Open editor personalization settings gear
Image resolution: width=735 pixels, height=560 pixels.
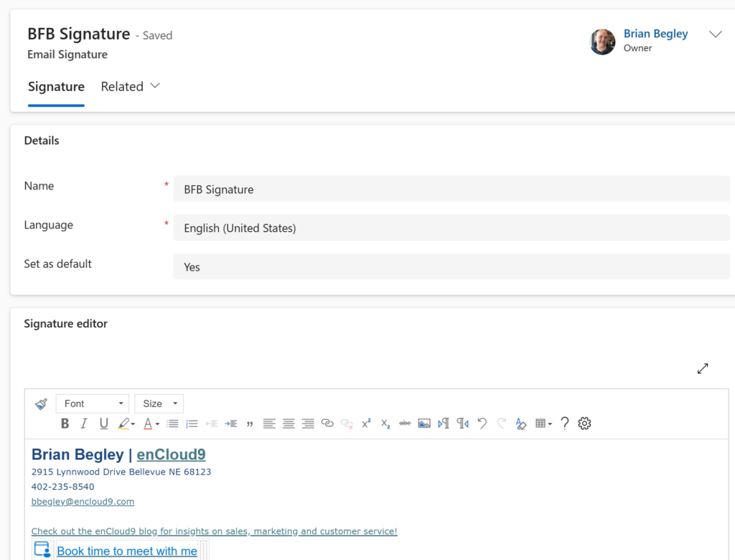coord(584,424)
